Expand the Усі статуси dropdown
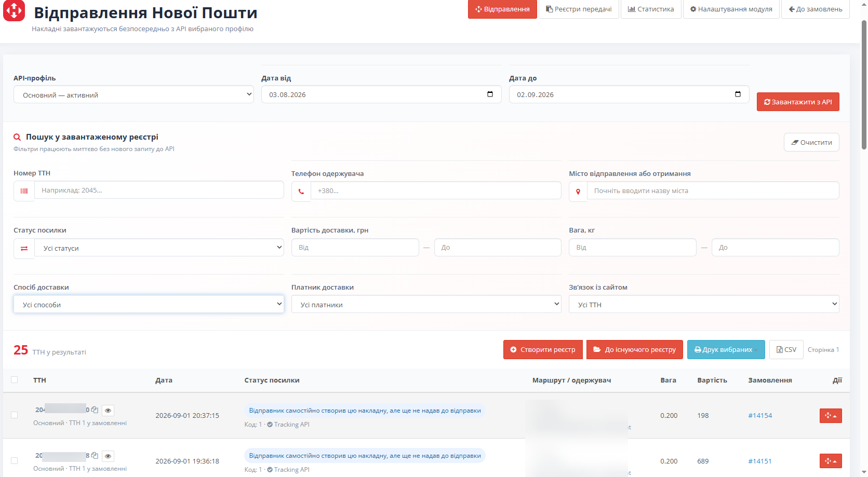The image size is (868, 477). click(x=159, y=248)
